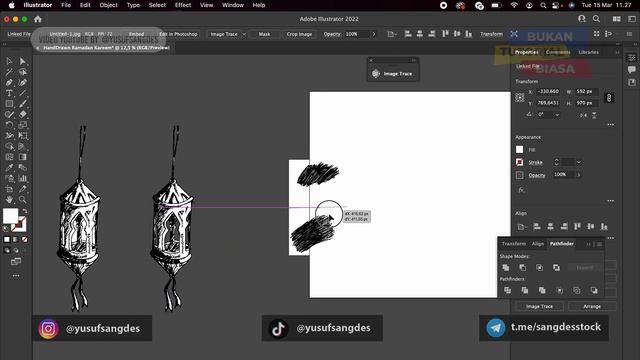Image resolution: width=640 pixels, height=360 pixels.
Task: Click the large Fill box in the toolbox
Action: (11, 216)
